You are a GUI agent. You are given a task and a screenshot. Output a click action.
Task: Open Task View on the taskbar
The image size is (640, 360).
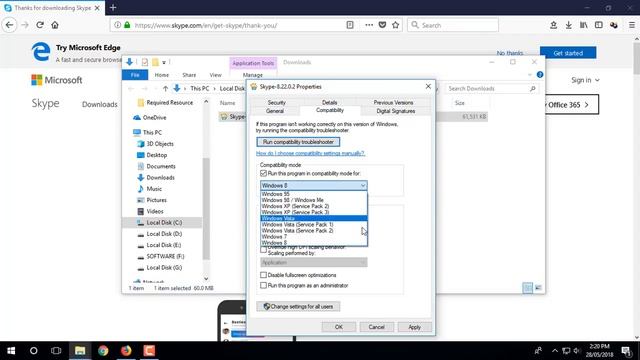pos(56,351)
